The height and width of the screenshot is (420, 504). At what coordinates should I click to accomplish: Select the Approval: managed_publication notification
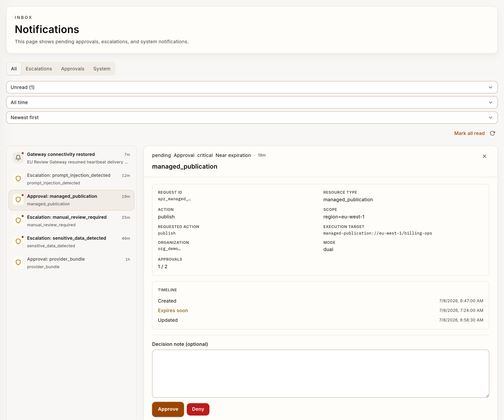coord(71,200)
